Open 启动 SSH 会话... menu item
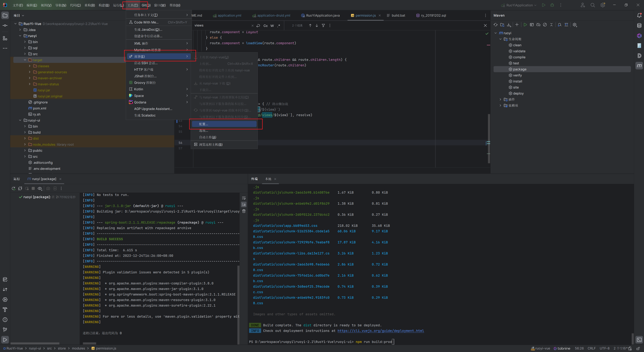 coord(158,63)
